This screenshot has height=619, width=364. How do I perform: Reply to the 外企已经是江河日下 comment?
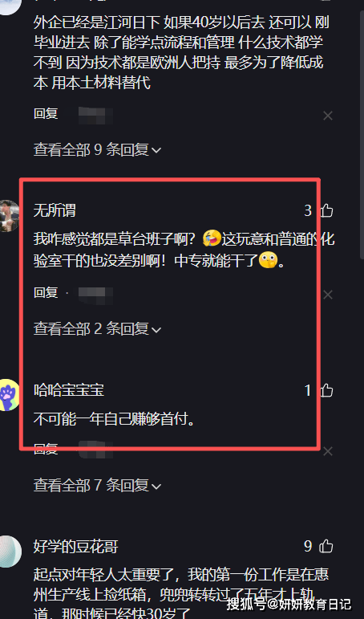[46, 114]
